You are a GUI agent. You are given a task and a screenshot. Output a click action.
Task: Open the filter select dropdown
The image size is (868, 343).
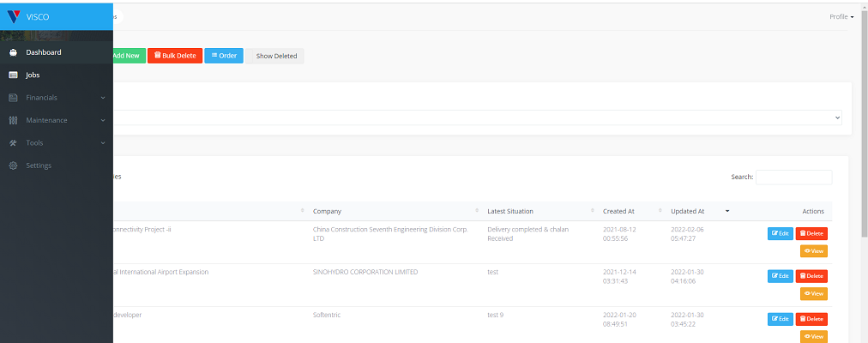tap(478, 117)
